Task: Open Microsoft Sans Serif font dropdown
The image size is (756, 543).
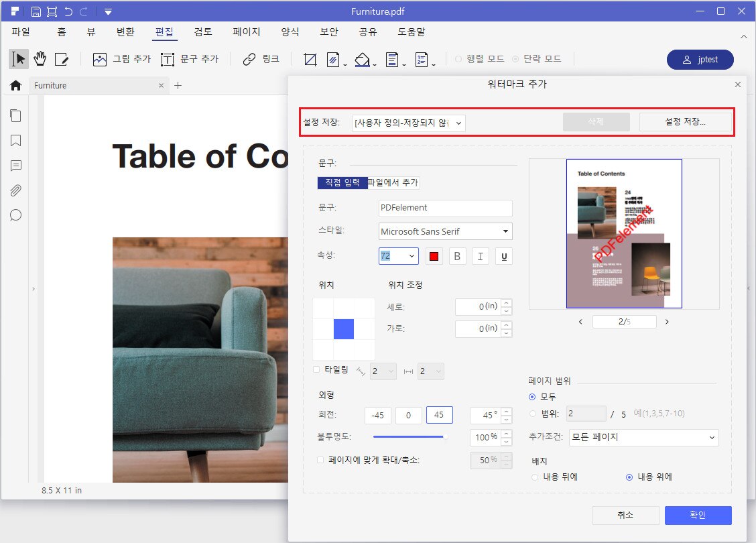Action: coord(446,231)
